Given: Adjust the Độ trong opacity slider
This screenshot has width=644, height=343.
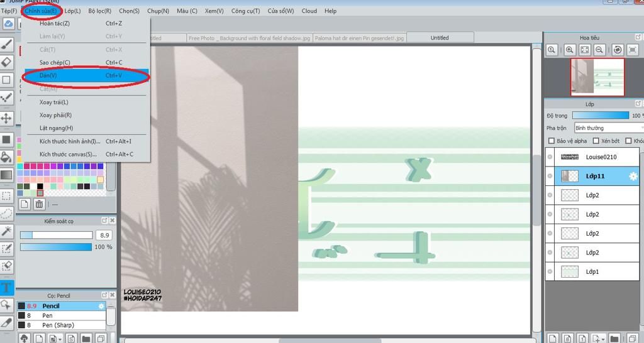Looking at the screenshot, I should tap(600, 116).
